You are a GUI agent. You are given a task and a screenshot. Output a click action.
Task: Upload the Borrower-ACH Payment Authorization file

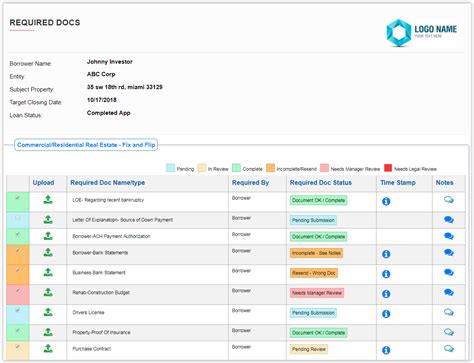point(48,236)
